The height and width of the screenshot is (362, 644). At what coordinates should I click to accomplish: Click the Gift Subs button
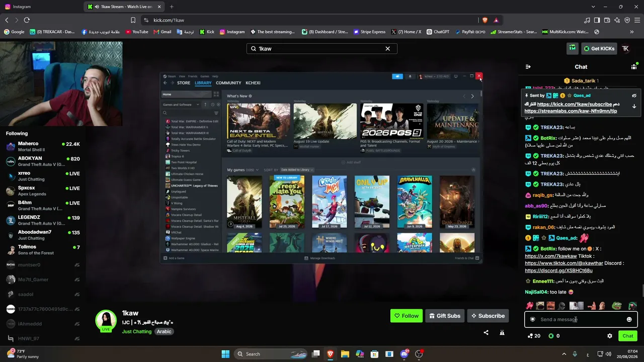445,316
